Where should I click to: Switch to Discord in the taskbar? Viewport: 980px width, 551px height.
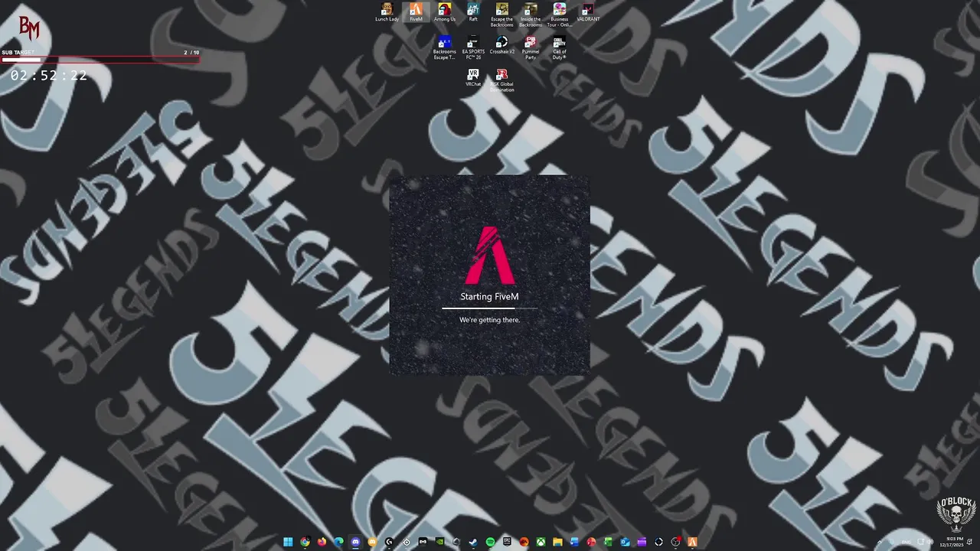click(355, 542)
